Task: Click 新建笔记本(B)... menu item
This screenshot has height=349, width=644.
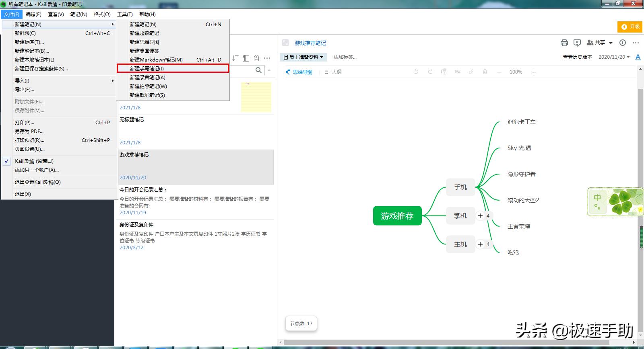Action: click(x=59, y=51)
